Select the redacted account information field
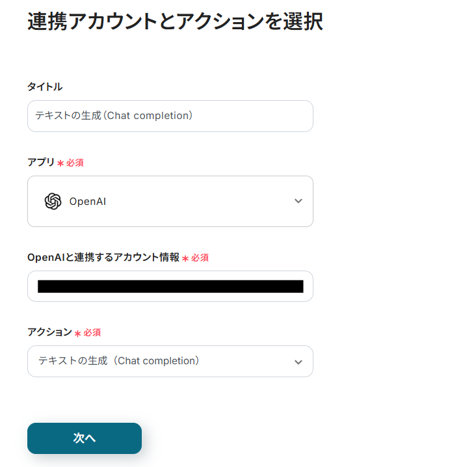This screenshot has width=476, height=467. [x=170, y=286]
